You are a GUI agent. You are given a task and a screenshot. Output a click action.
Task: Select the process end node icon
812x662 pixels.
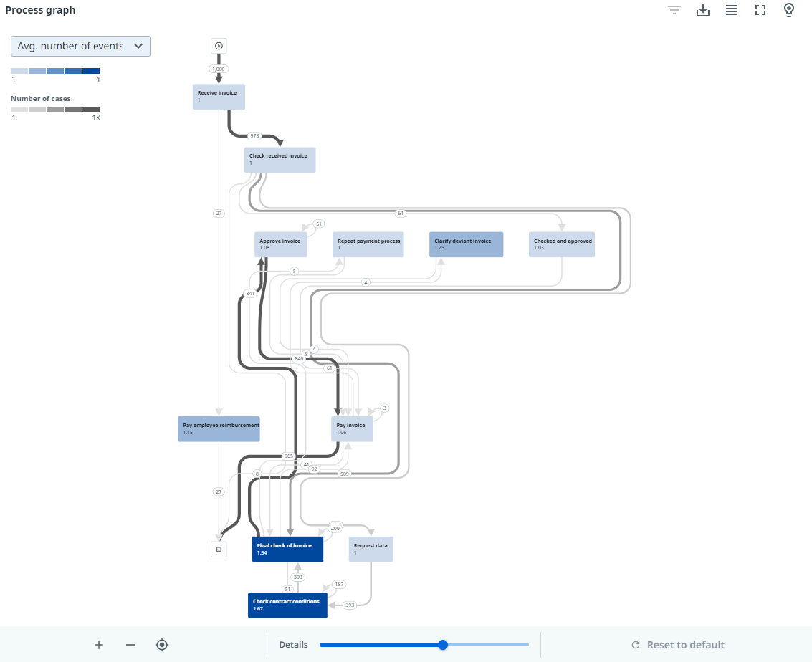(218, 548)
